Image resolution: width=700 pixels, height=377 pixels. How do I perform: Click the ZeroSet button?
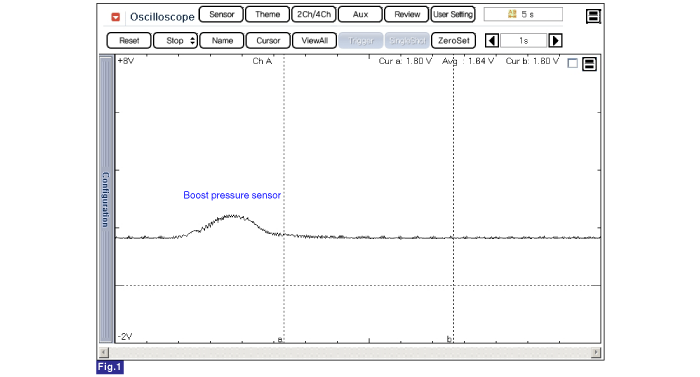pos(453,41)
